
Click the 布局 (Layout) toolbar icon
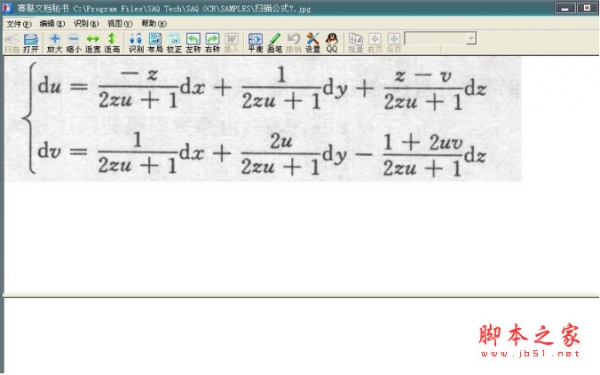(x=155, y=43)
